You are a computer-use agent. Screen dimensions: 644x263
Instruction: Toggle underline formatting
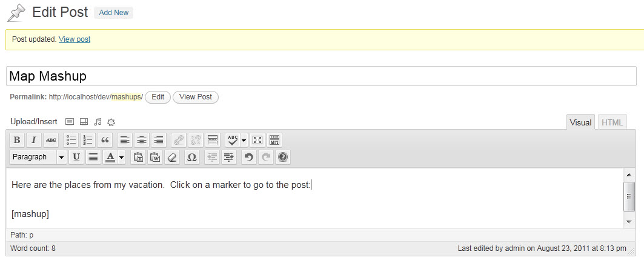76,157
